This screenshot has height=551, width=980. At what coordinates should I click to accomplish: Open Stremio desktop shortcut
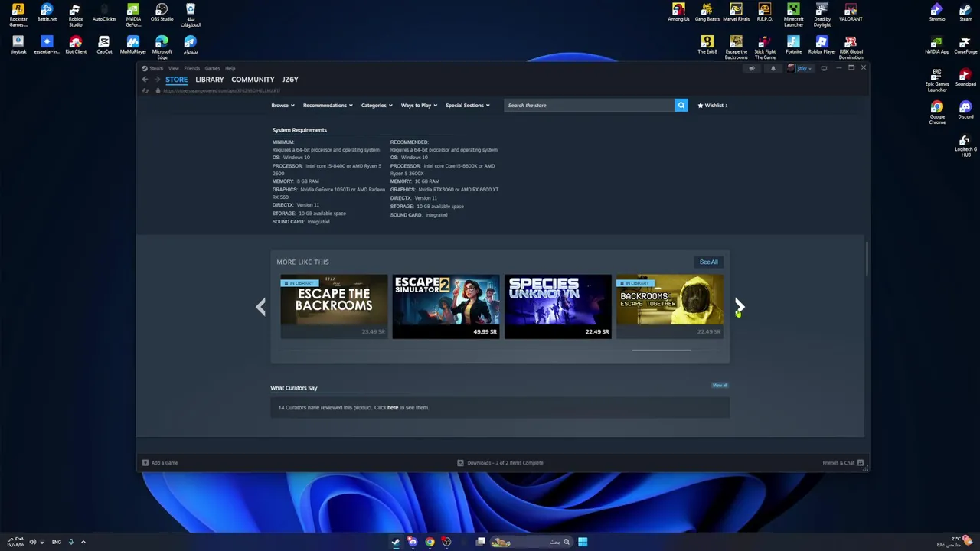pos(937,12)
